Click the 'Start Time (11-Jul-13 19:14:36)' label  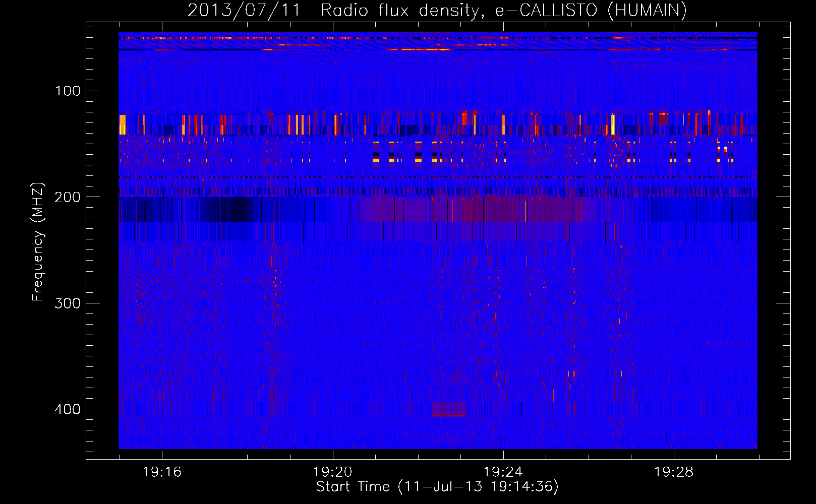pos(437,487)
